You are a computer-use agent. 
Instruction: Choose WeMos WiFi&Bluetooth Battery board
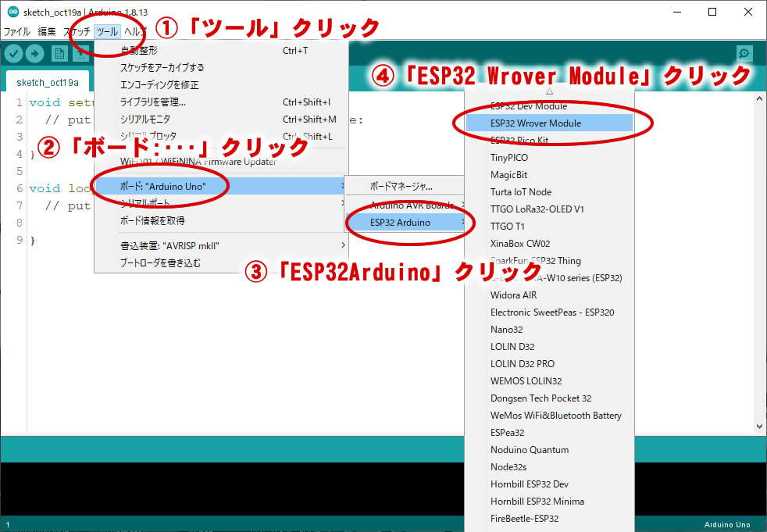(549, 416)
